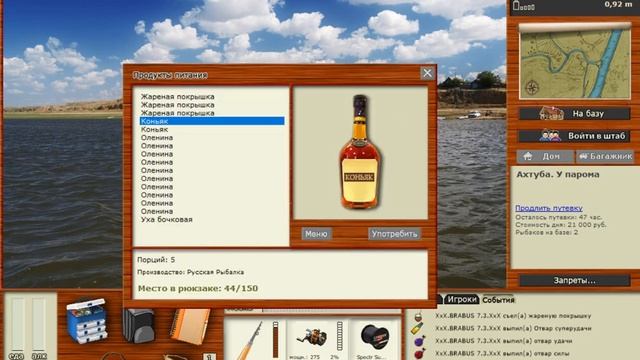
Task: Click the vertical bar labeled Алк
Action: pyautogui.click(x=39, y=324)
